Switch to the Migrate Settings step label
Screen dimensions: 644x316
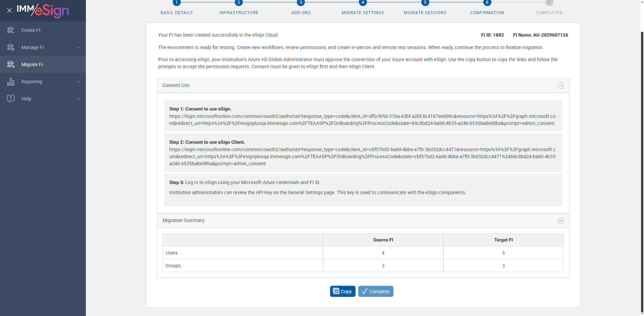coord(363,13)
